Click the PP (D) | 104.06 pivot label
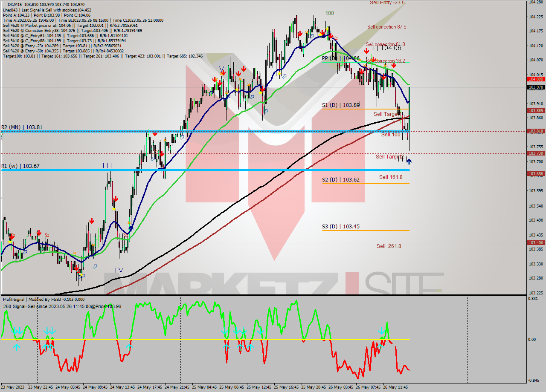This screenshot has width=546, height=392. tap(340, 58)
